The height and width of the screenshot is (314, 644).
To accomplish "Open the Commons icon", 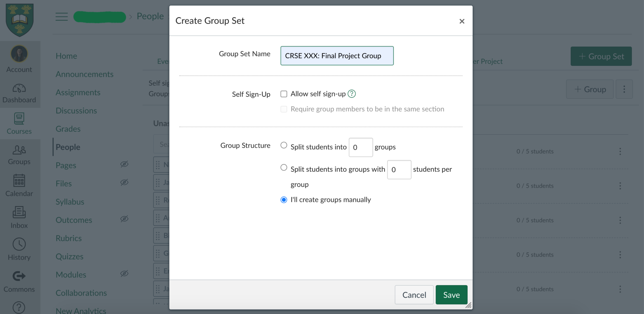I will (x=19, y=277).
